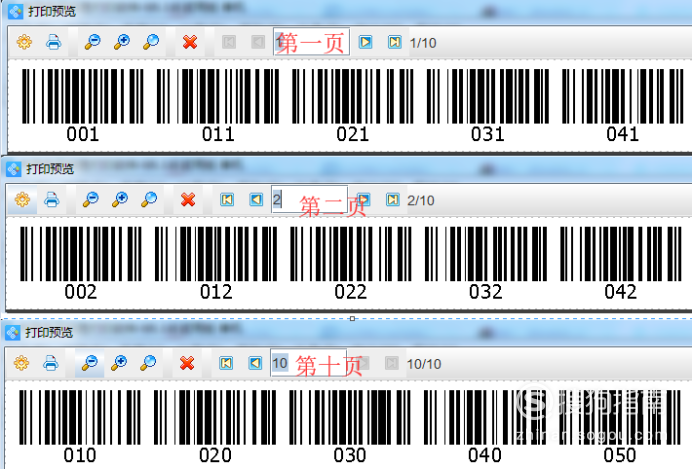Jump to first page in third preview window
This screenshot has width=692, height=469.
tap(226, 363)
